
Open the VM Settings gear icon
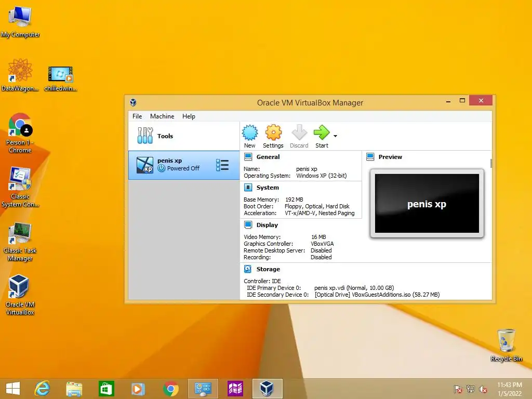[x=273, y=132]
